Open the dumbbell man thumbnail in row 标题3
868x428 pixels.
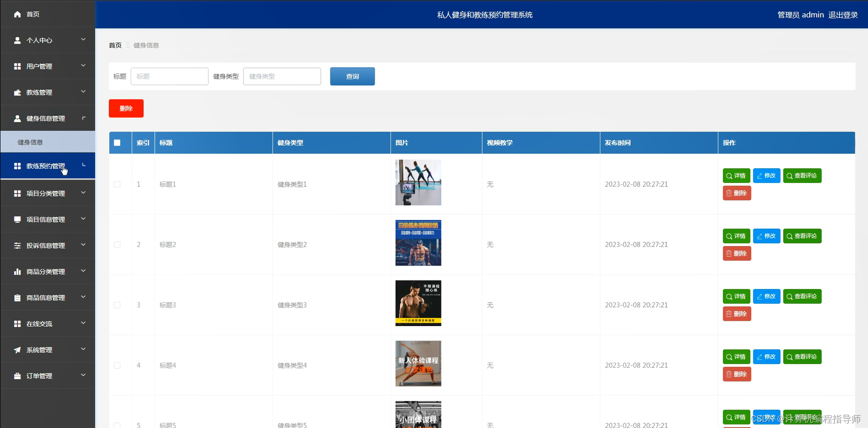[418, 303]
